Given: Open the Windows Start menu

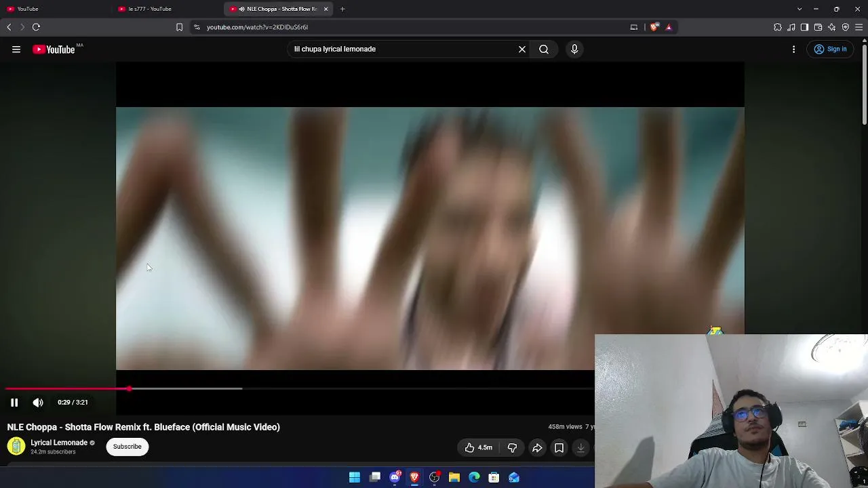Looking at the screenshot, I should click(x=355, y=477).
